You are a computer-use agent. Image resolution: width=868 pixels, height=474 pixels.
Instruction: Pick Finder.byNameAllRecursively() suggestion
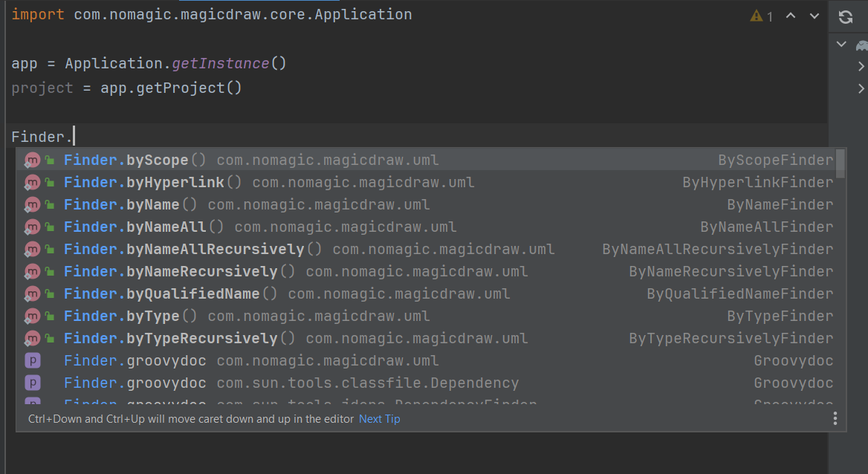424,249
